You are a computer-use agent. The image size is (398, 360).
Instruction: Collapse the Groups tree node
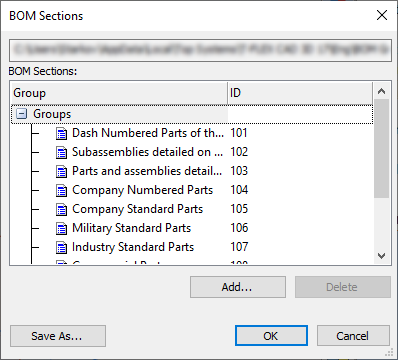[22, 114]
